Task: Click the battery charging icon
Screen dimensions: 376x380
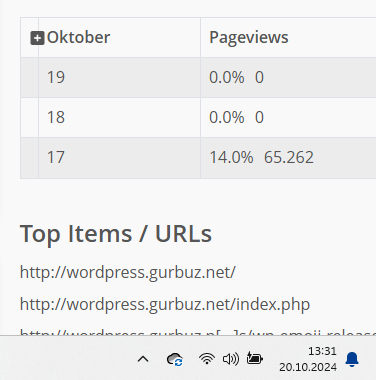Action: 255,359
